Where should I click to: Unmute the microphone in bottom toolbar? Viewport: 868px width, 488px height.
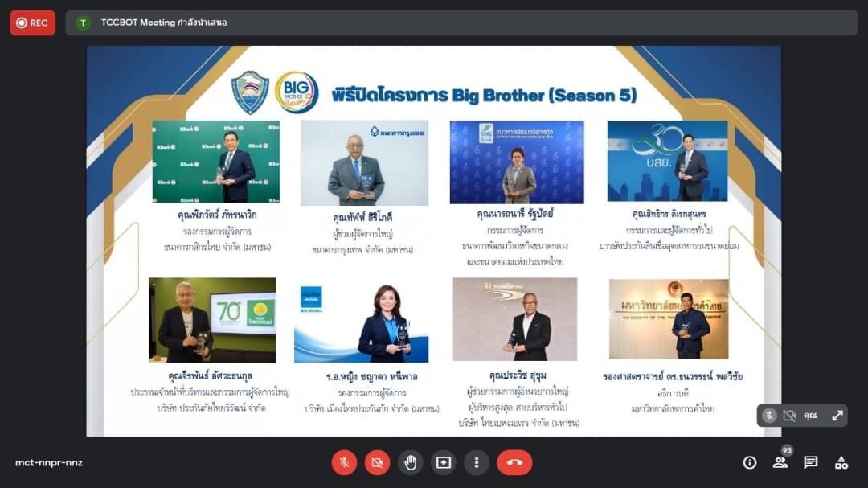344,462
